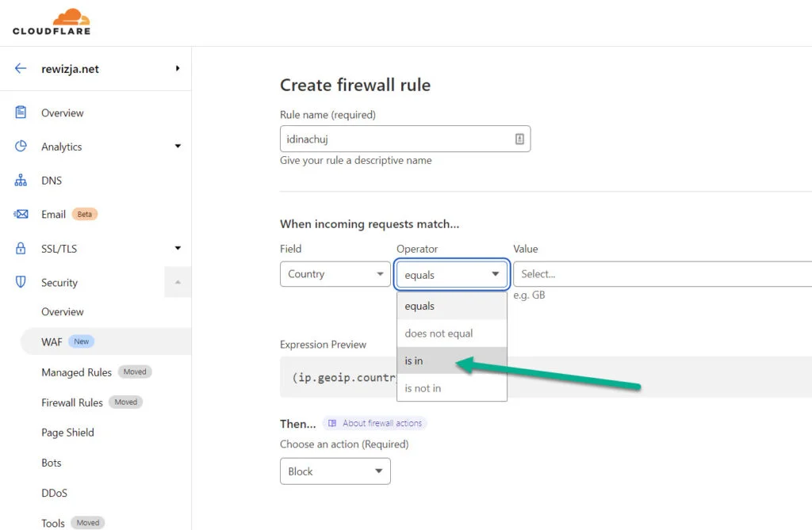The width and height of the screenshot is (812, 530).
Task: Click the SSL/TLS padlock icon
Action: click(x=21, y=248)
